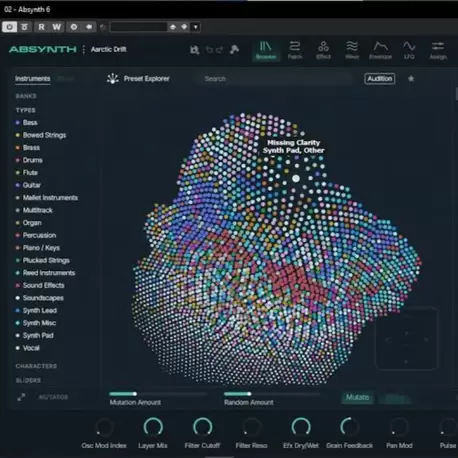Toggle the favorites star filter

coord(411,79)
